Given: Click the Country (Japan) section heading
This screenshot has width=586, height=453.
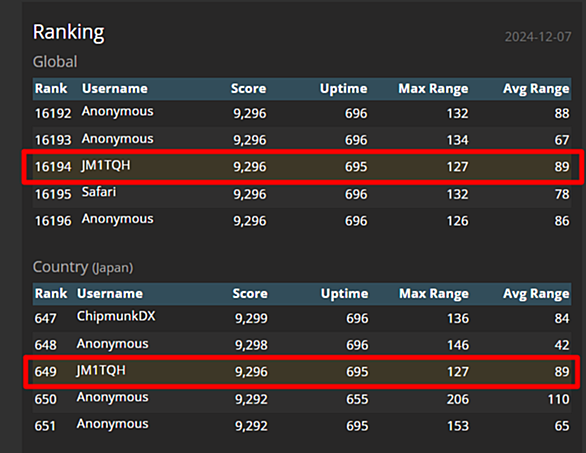Looking at the screenshot, I should (83, 267).
